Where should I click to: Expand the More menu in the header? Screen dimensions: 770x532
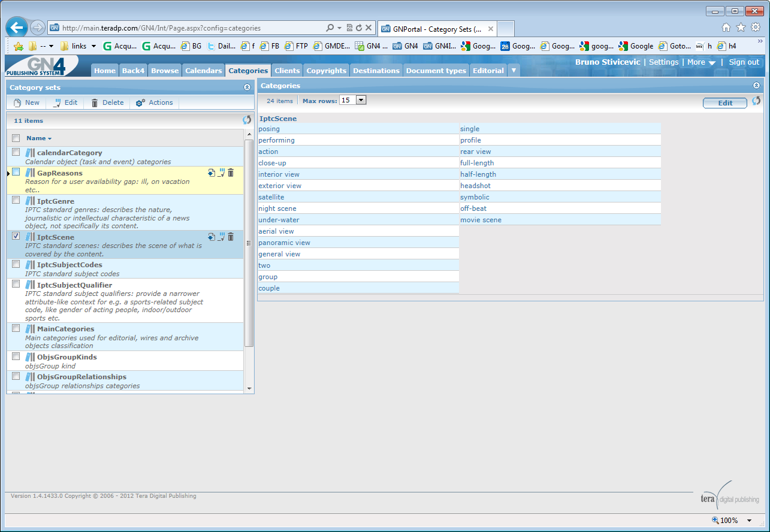(701, 62)
